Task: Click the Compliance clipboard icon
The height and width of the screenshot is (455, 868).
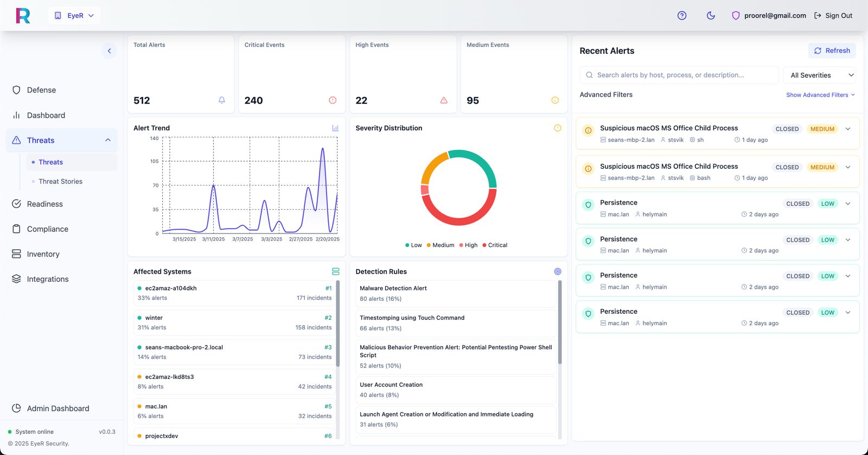Action: click(16, 229)
